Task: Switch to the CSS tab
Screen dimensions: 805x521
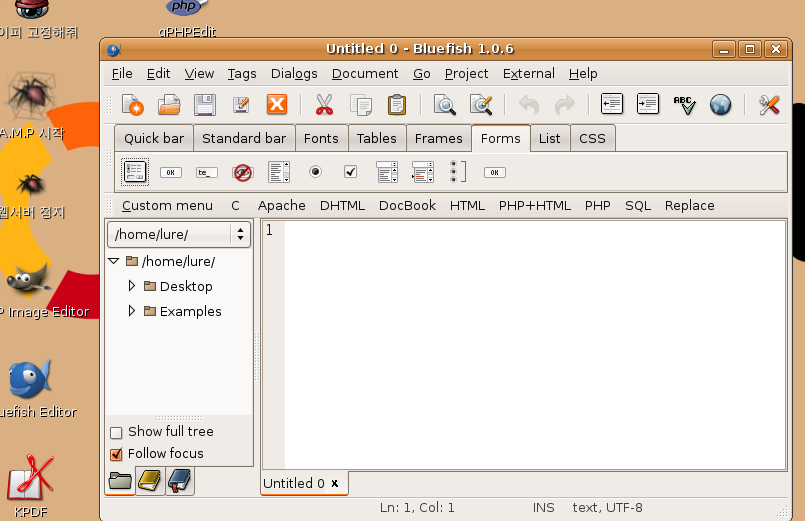Action: click(x=592, y=138)
